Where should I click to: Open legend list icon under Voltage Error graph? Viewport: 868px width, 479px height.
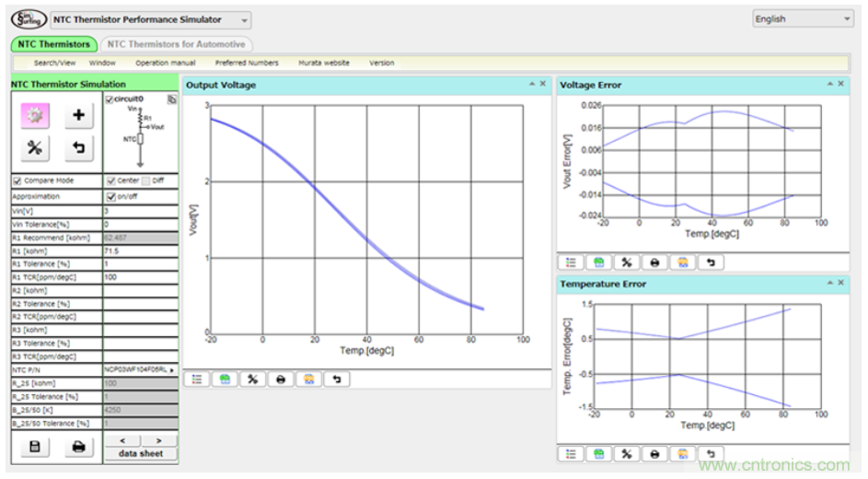(x=571, y=263)
